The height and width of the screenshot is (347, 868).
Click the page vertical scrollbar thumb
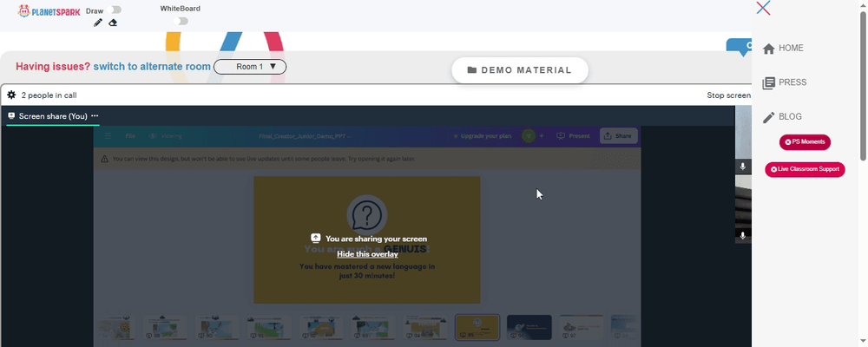click(863, 86)
